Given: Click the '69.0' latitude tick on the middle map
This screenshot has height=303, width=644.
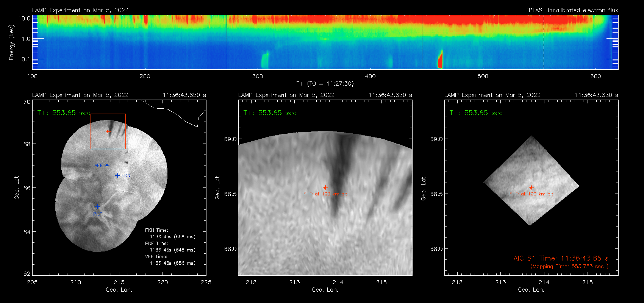Looking at the screenshot, I should click(x=230, y=139).
